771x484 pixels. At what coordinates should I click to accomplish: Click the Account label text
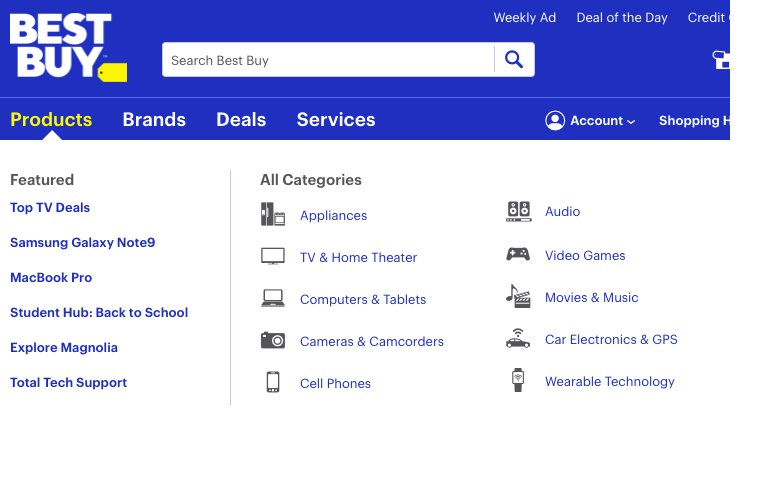pos(596,121)
